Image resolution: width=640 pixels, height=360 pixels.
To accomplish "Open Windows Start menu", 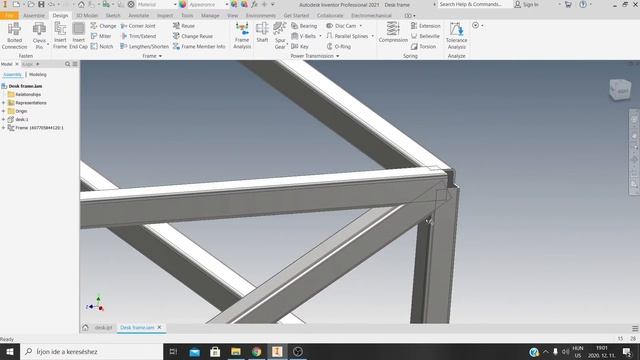I will coord(10,351).
